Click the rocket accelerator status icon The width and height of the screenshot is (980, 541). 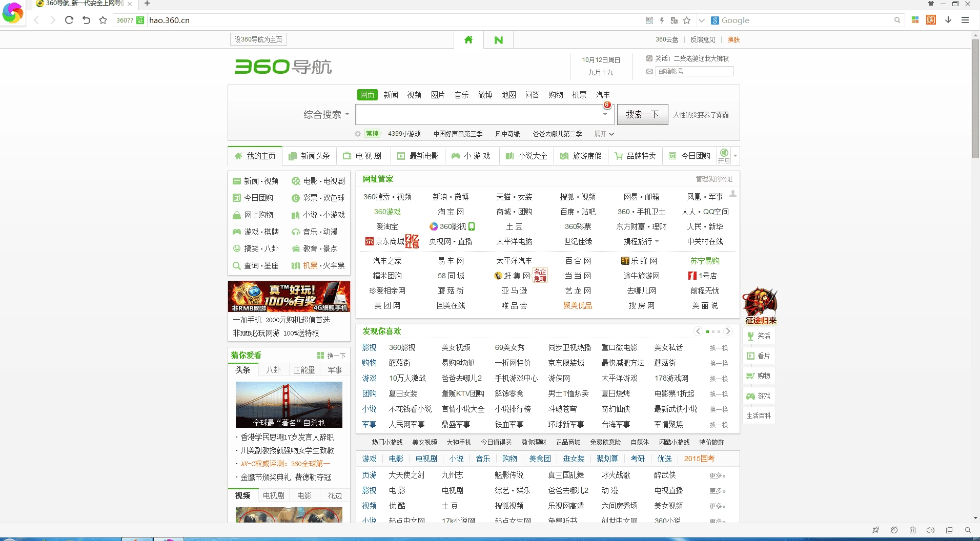coord(875,530)
